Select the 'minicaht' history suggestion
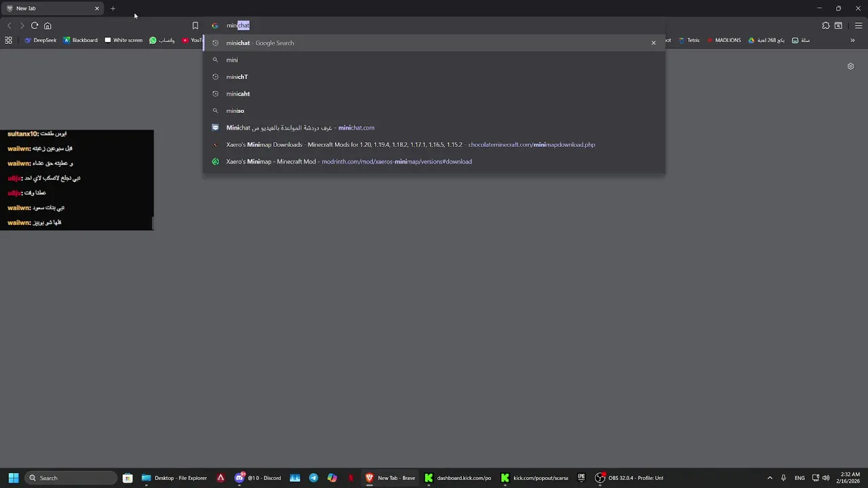The height and width of the screenshot is (488, 868). click(x=434, y=94)
